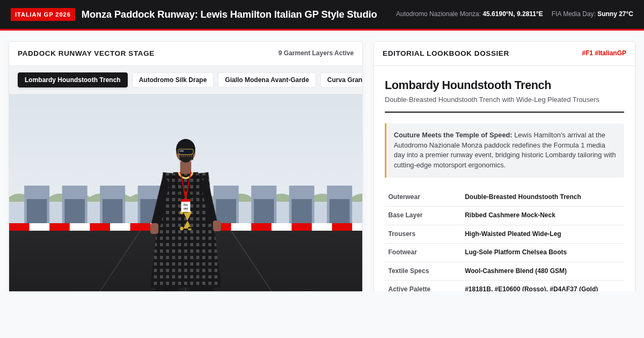Click the runway model figure on stage
The height and width of the screenshot is (338, 644).
coord(185,215)
